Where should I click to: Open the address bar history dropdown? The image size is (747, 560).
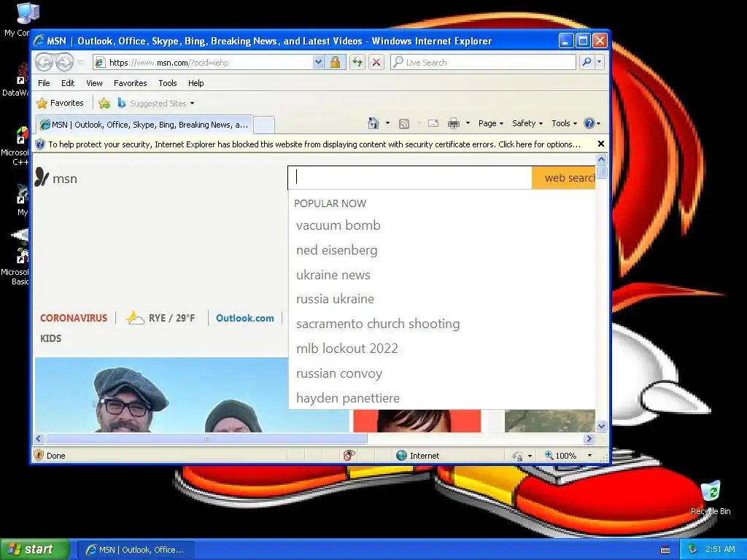tap(318, 62)
